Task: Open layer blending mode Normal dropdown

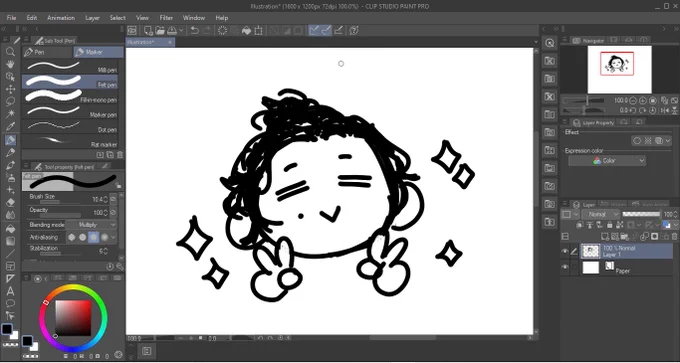Action: pyautogui.click(x=601, y=214)
